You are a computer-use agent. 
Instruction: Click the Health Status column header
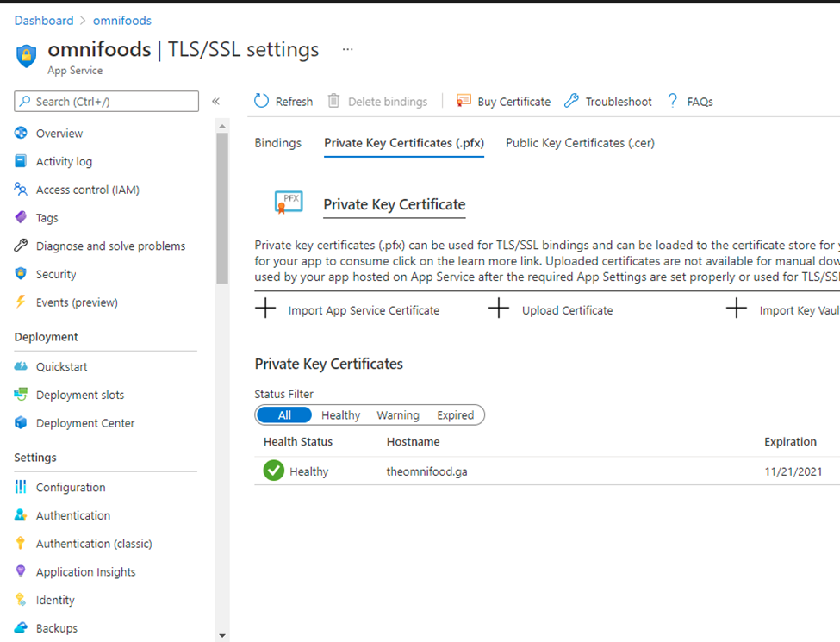click(x=298, y=441)
